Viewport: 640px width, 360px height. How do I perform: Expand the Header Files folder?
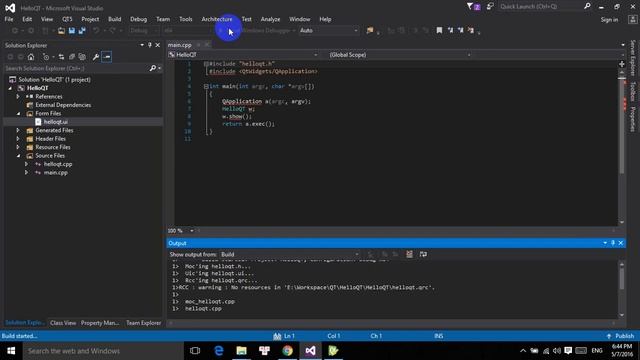[18, 139]
